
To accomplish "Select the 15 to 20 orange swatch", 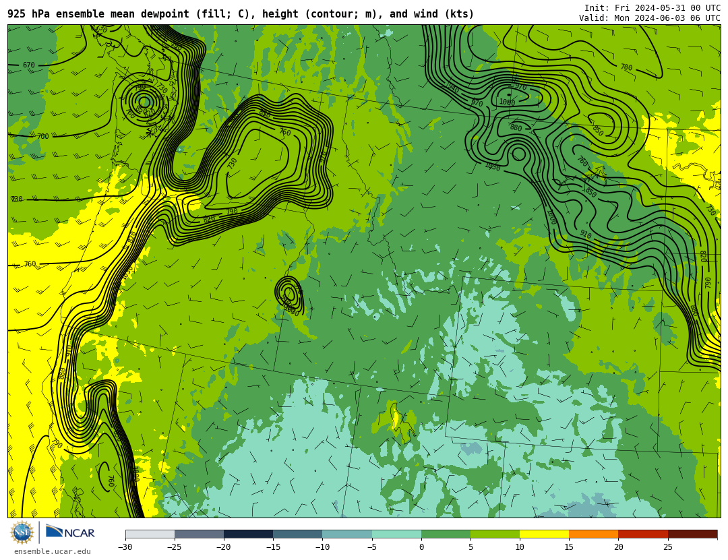I will (594, 534).
